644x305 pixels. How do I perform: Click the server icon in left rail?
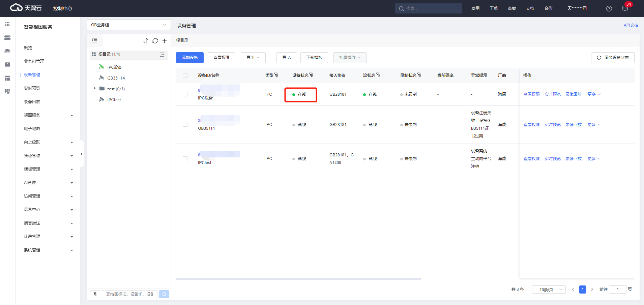point(7,38)
